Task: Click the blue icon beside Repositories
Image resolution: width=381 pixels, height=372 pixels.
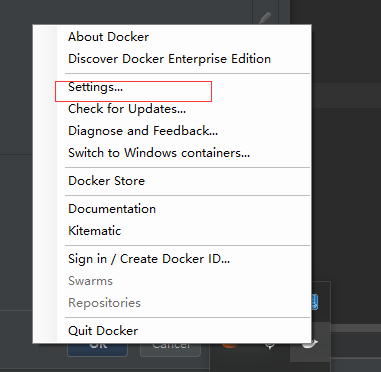Action: (x=315, y=302)
